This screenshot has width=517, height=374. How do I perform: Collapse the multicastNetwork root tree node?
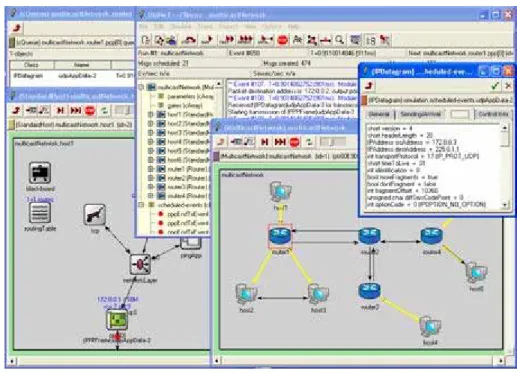click(141, 87)
